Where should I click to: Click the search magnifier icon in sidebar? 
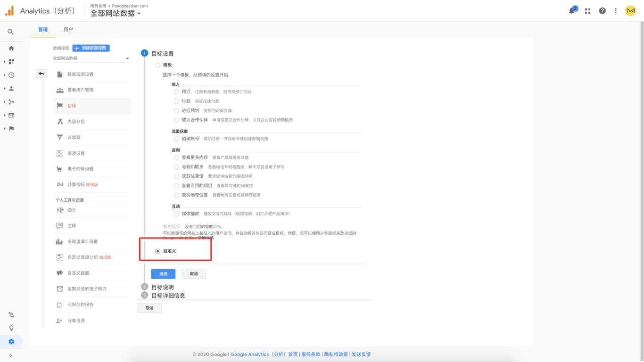click(x=10, y=32)
